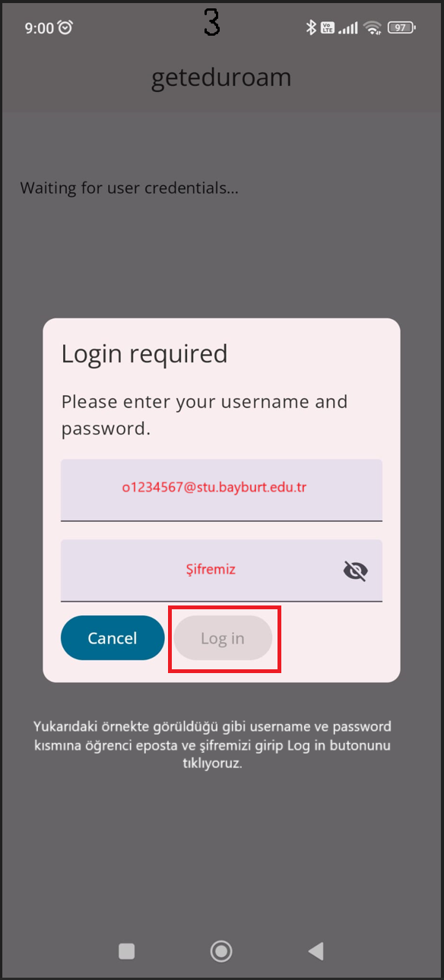Toggle password visibility eye icon
The height and width of the screenshot is (980, 444).
[x=355, y=571]
